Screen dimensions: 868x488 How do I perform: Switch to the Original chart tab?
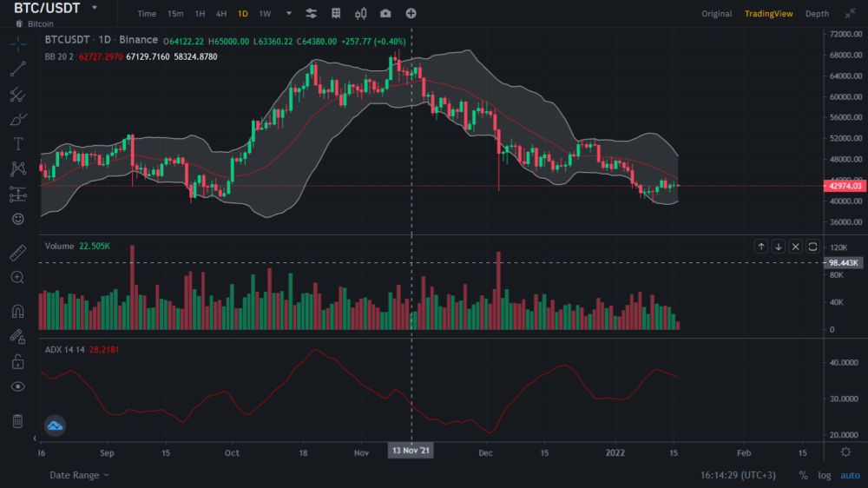pyautogui.click(x=717, y=14)
